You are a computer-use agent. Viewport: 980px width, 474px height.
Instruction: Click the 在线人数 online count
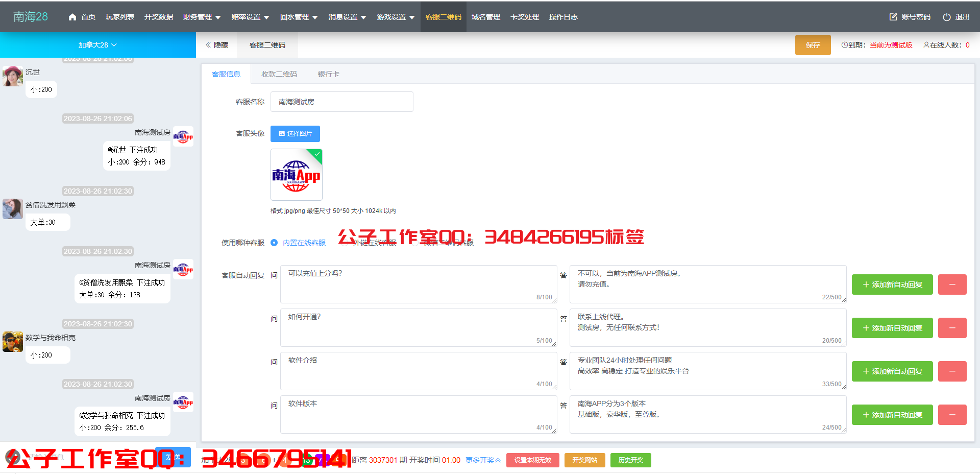click(x=947, y=45)
